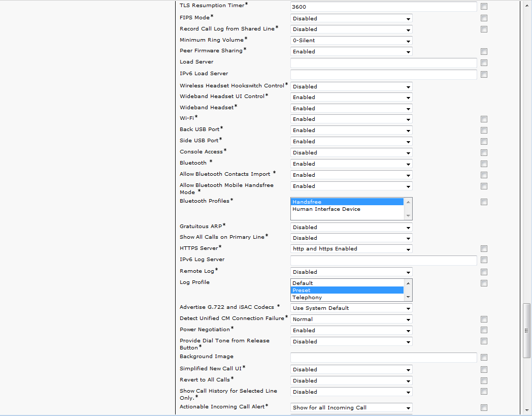Click the page scrollbar down arrow
Image resolution: width=532 pixels, height=416 pixels.
pos(527,410)
